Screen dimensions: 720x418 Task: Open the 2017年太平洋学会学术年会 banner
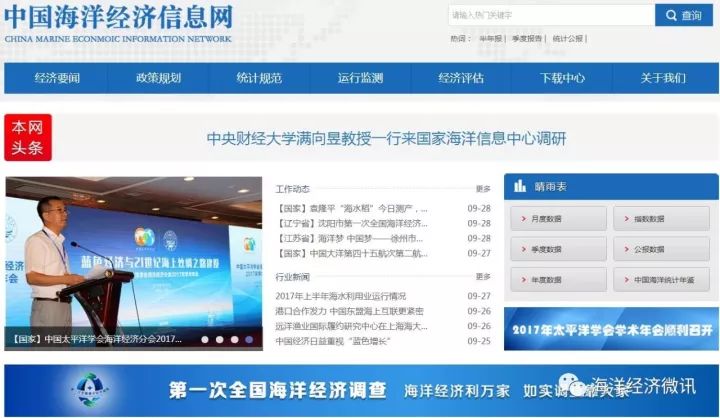(611, 330)
